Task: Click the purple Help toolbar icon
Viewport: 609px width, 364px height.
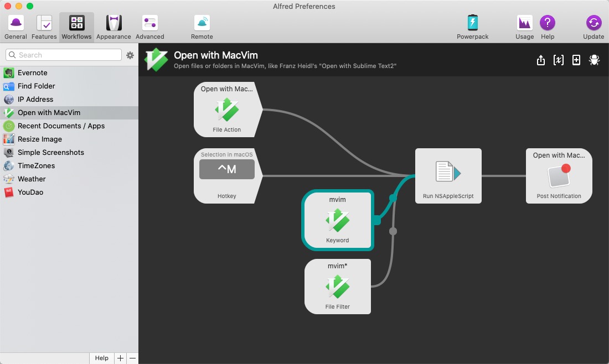Action: click(547, 27)
